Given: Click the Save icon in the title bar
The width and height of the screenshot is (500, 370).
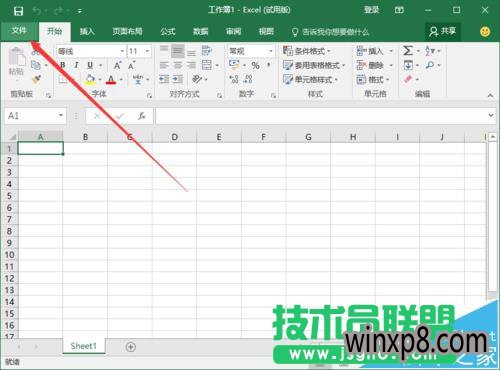Looking at the screenshot, I should click(x=18, y=11).
